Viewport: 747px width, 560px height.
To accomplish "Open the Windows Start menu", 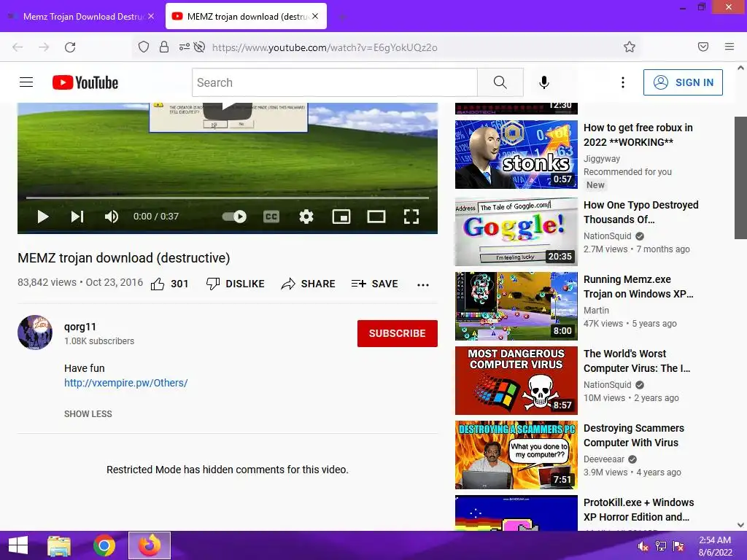I will pos(18,545).
